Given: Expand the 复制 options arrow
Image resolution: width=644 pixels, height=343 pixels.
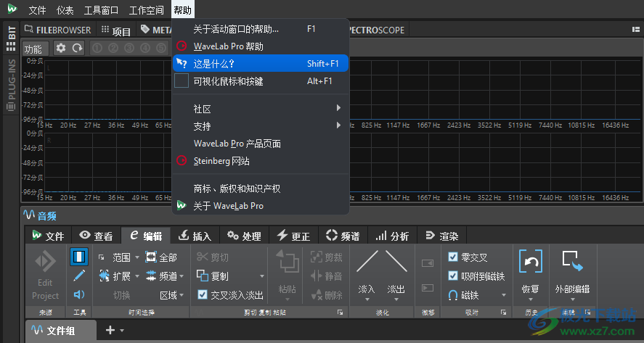Looking at the screenshot, I should [262, 276].
